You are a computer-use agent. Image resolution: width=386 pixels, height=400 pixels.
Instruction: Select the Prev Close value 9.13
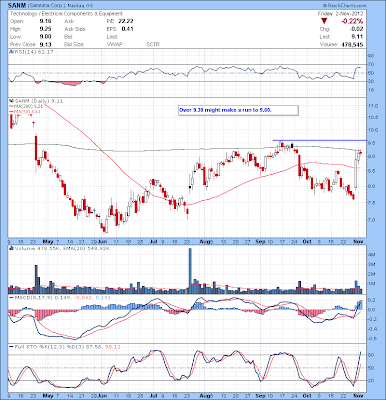[45, 44]
